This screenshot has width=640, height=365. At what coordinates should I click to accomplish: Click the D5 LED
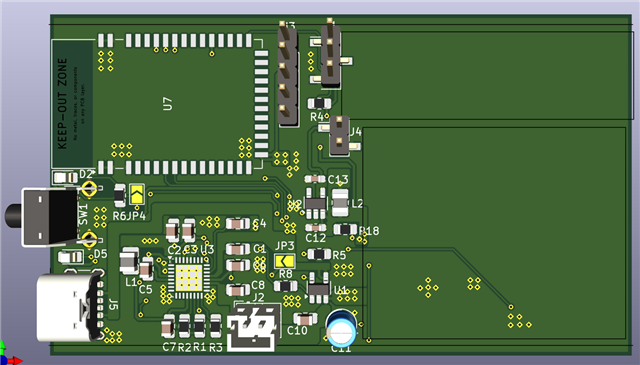(x=71, y=257)
